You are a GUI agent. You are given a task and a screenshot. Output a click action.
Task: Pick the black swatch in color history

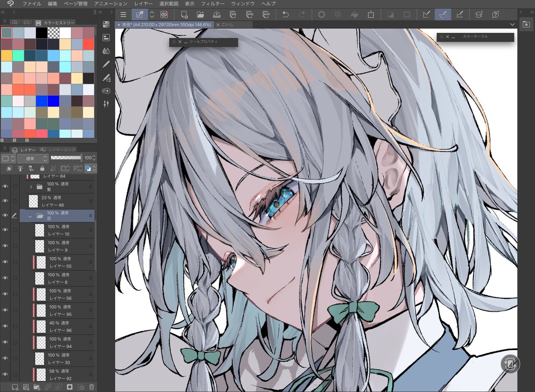(41, 33)
